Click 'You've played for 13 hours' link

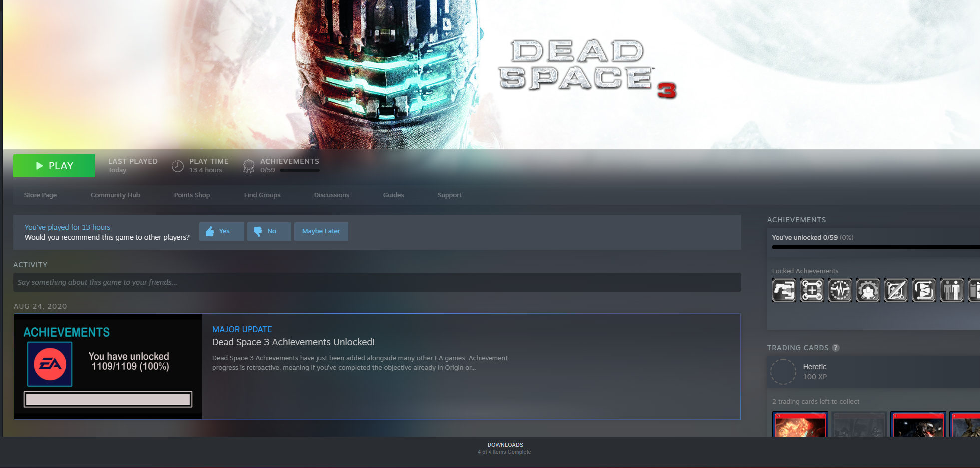point(67,227)
